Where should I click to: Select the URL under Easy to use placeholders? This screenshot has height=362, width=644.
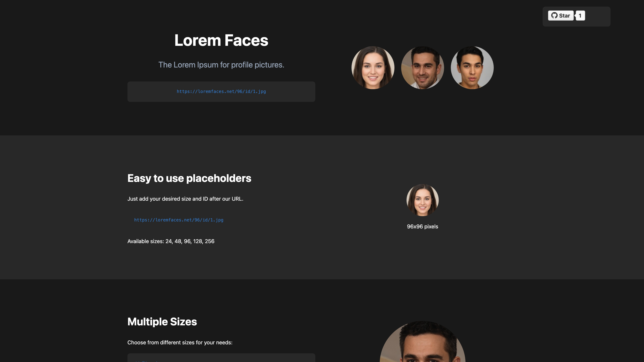click(x=178, y=220)
